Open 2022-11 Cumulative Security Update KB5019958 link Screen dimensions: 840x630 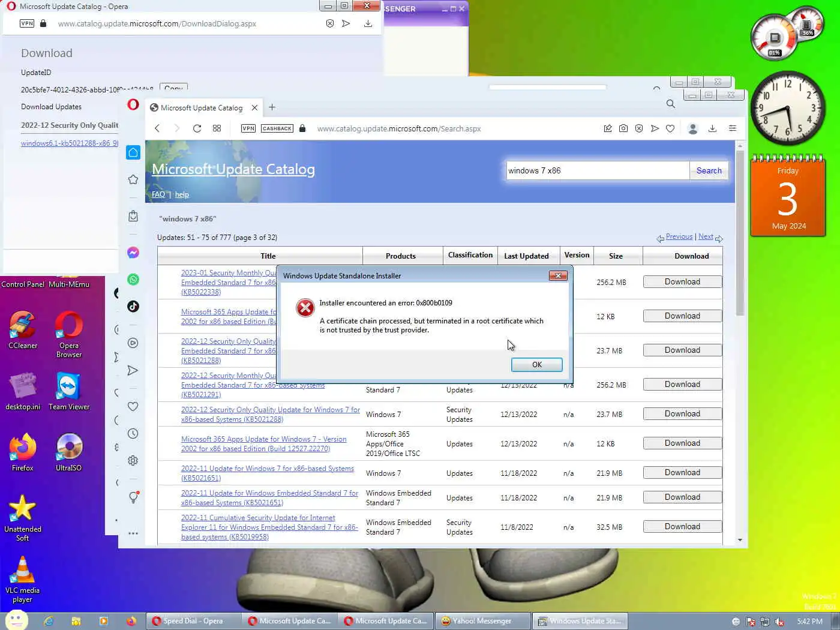269,527
